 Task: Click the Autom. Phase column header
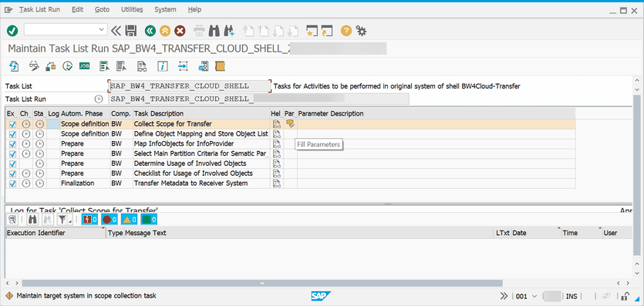click(x=85, y=113)
